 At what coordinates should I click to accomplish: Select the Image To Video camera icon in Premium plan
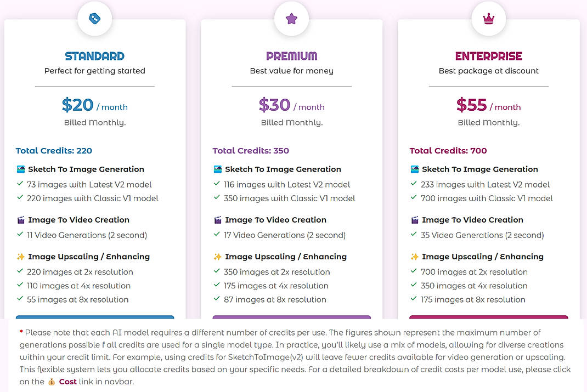click(217, 219)
